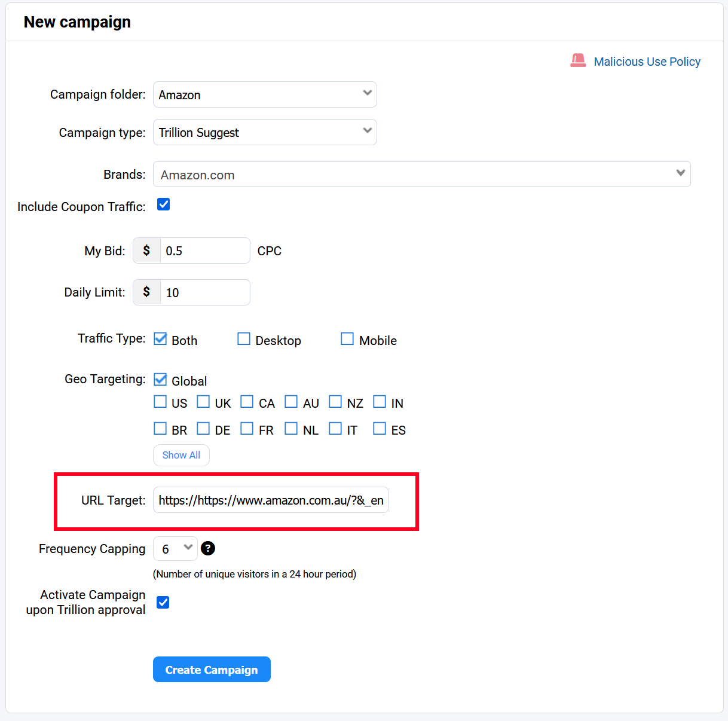The height and width of the screenshot is (721, 728).
Task: Open the Frequency Capping number dropdown
Action: pos(175,548)
